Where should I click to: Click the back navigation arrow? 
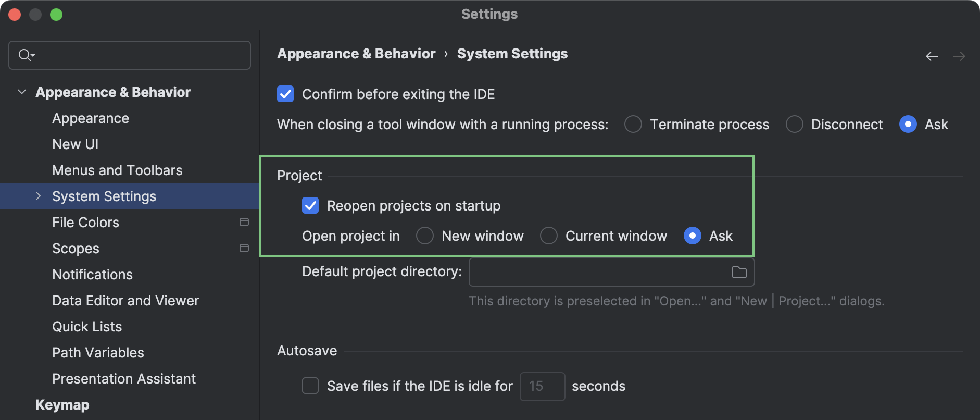click(x=932, y=56)
